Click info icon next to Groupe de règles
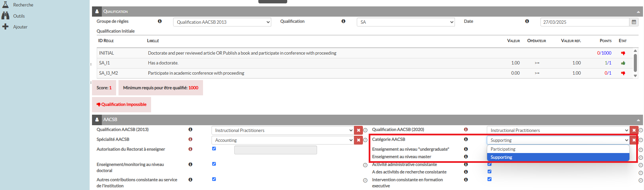This screenshot has height=190, width=644. point(160,21)
